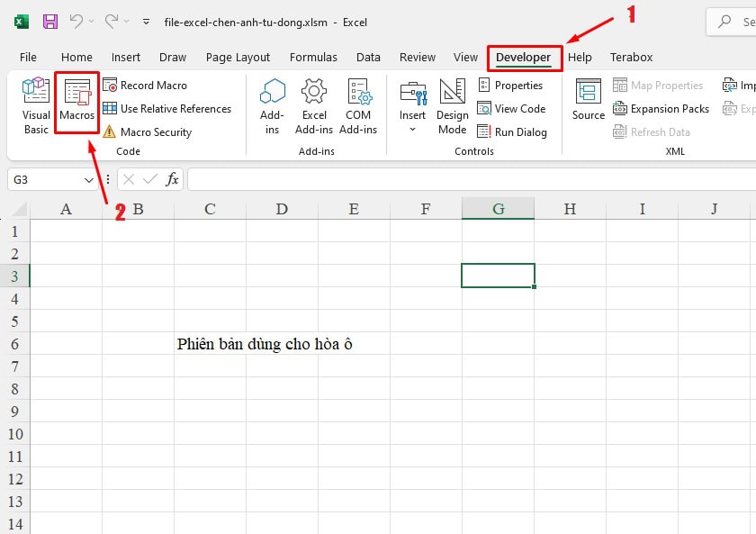
Task: Click in the Search box
Action: [732, 22]
